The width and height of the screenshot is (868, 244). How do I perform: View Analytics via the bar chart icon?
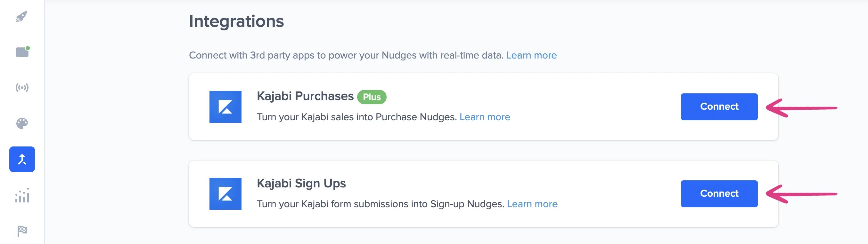pos(21,195)
